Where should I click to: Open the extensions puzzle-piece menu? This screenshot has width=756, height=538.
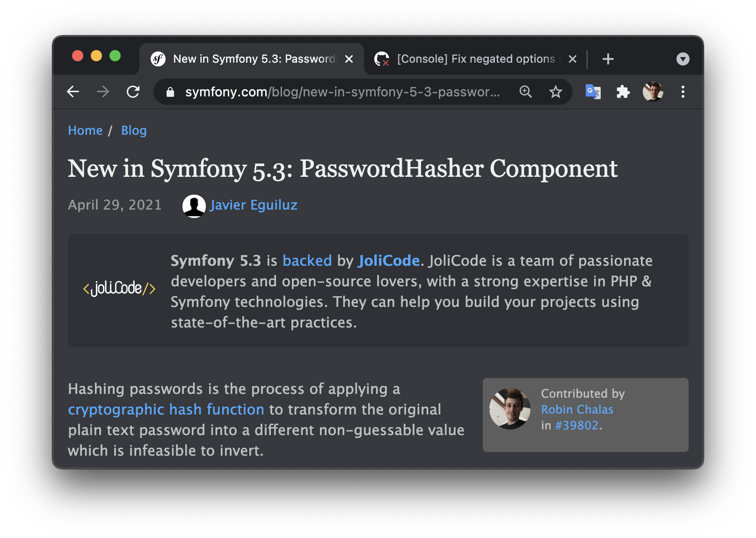pos(623,92)
